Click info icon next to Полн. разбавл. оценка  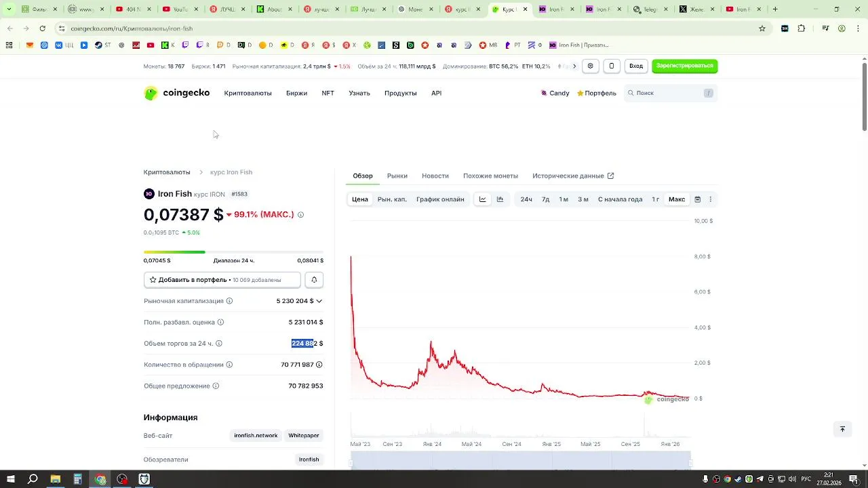pos(220,323)
